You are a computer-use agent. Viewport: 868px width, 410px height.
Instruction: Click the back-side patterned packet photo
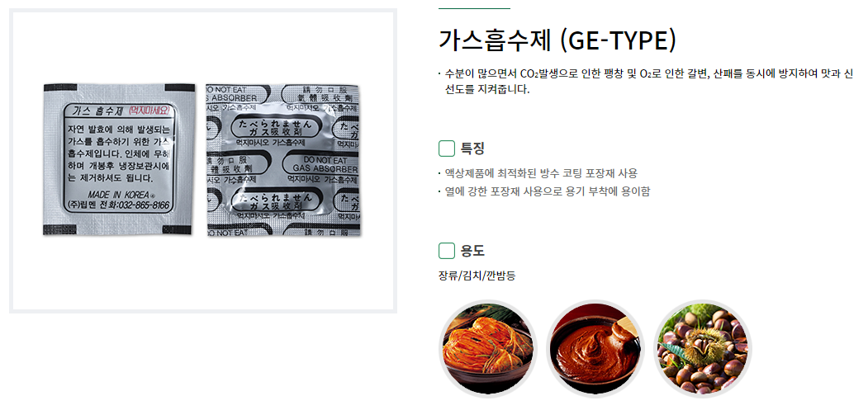[x=282, y=161]
